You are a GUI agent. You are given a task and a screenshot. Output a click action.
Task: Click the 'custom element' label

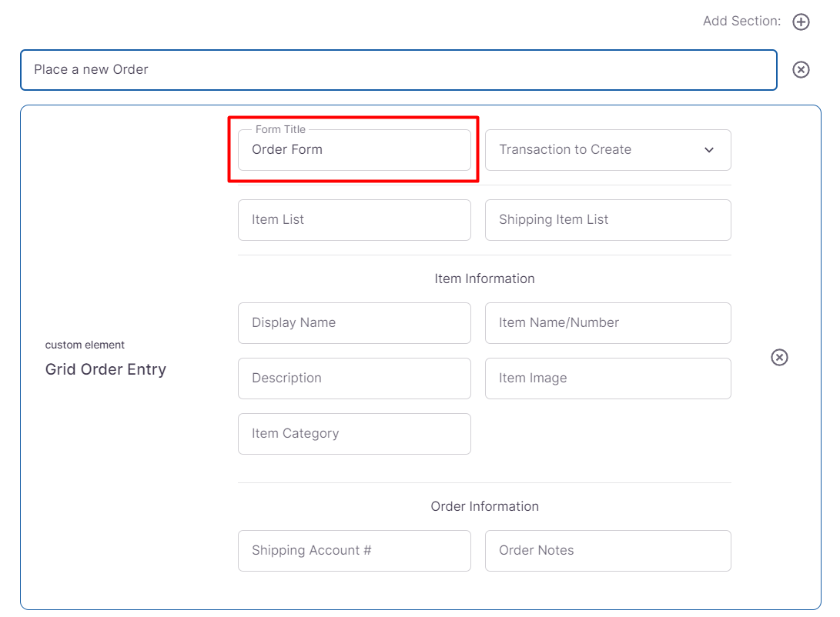pos(85,345)
